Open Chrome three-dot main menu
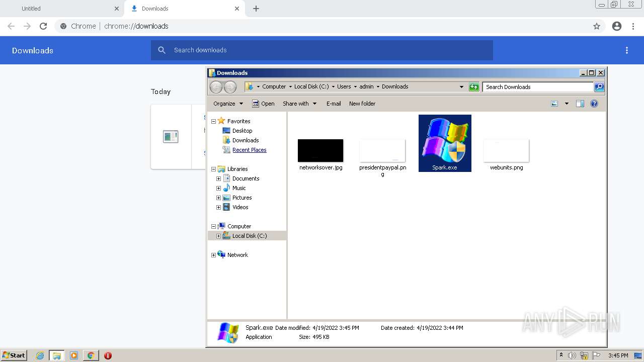 click(633, 26)
